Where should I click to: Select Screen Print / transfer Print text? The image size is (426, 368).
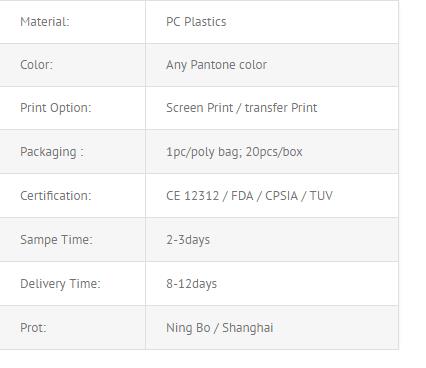[x=241, y=108]
